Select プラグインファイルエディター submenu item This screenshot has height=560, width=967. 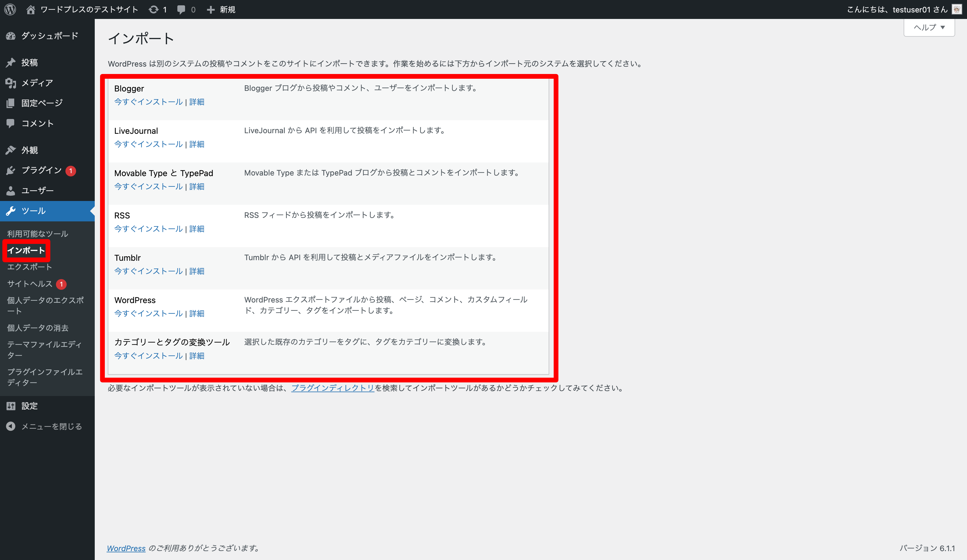(x=45, y=377)
